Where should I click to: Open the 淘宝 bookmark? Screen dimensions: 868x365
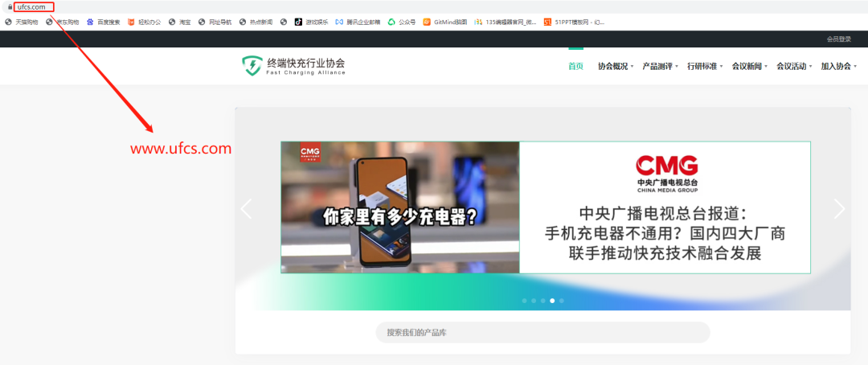[x=180, y=23]
